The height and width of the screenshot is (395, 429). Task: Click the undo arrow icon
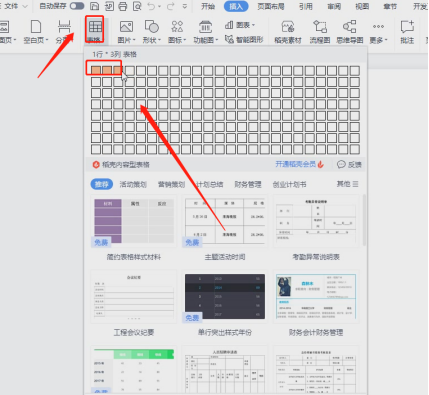151,6
